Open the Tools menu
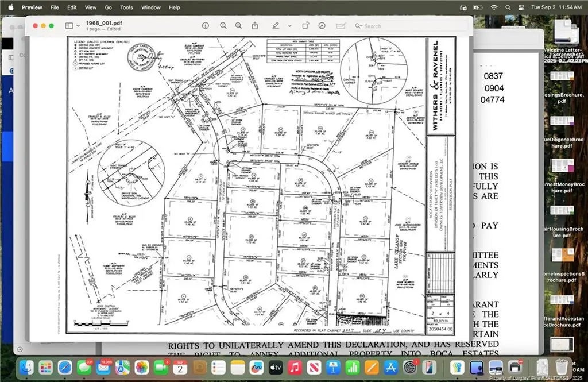Screen dimensions: 588x382 tap(126, 7)
